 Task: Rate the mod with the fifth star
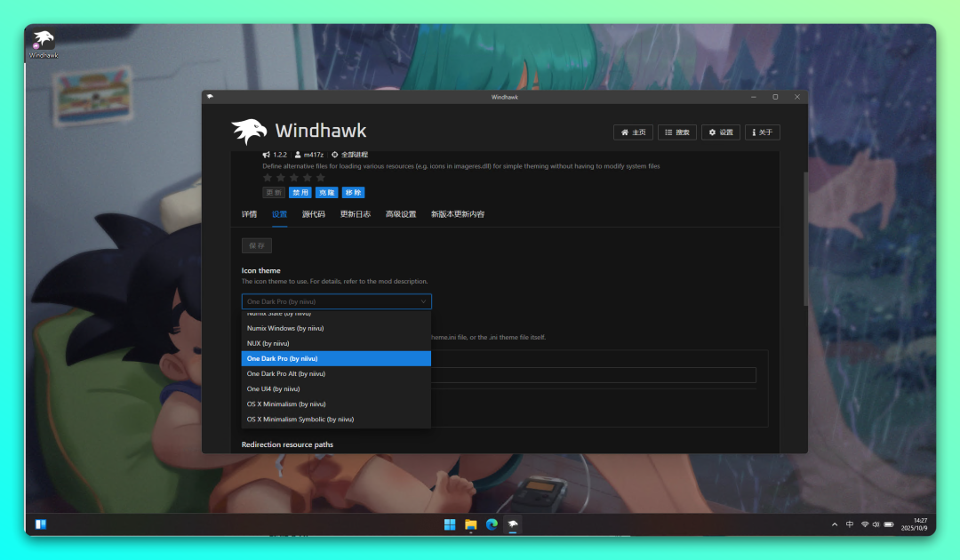pos(321,178)
